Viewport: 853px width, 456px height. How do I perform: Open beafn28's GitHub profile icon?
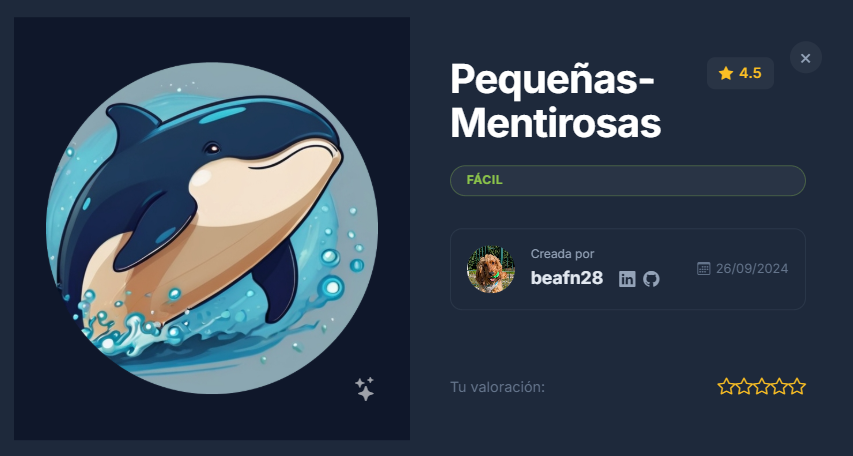pos(651,279)
